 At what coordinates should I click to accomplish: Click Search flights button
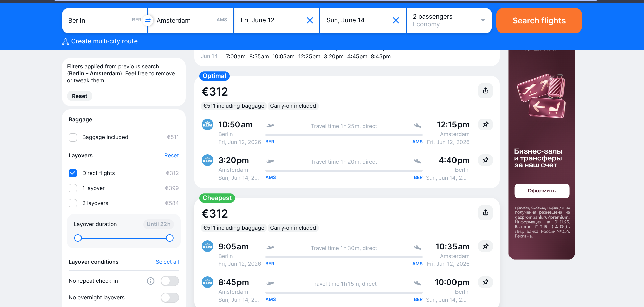tap(539, 20)
